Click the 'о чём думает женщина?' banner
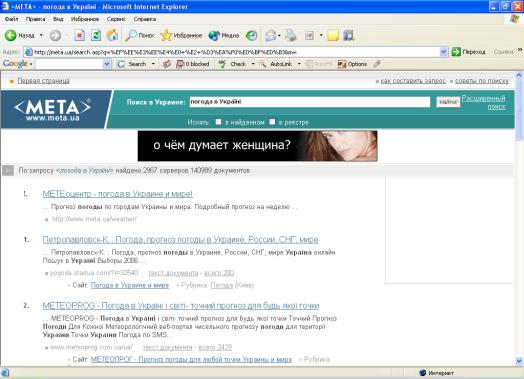Viewport: 524px width, 379px height. (x=258, y=146)
